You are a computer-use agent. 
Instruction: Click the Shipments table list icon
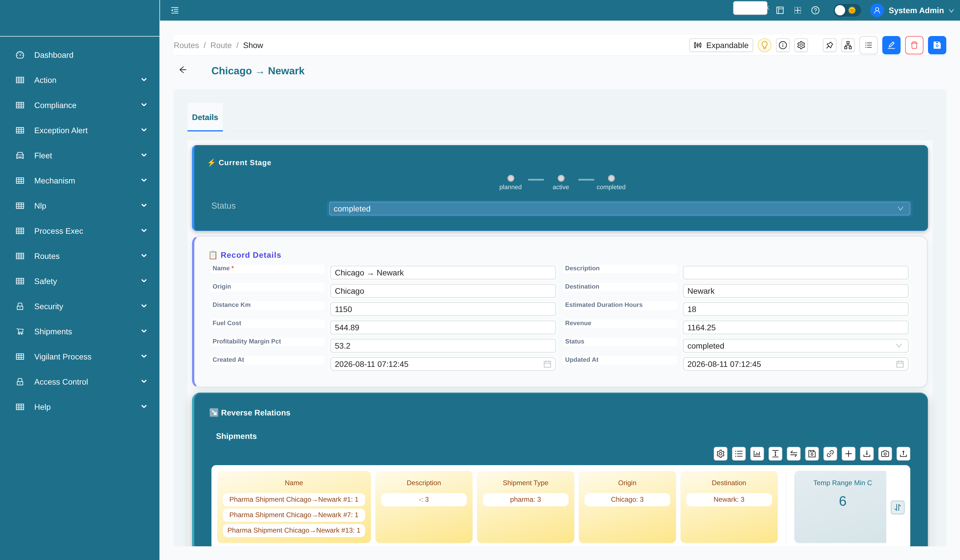pyautogui.click(x=739, y=454)
